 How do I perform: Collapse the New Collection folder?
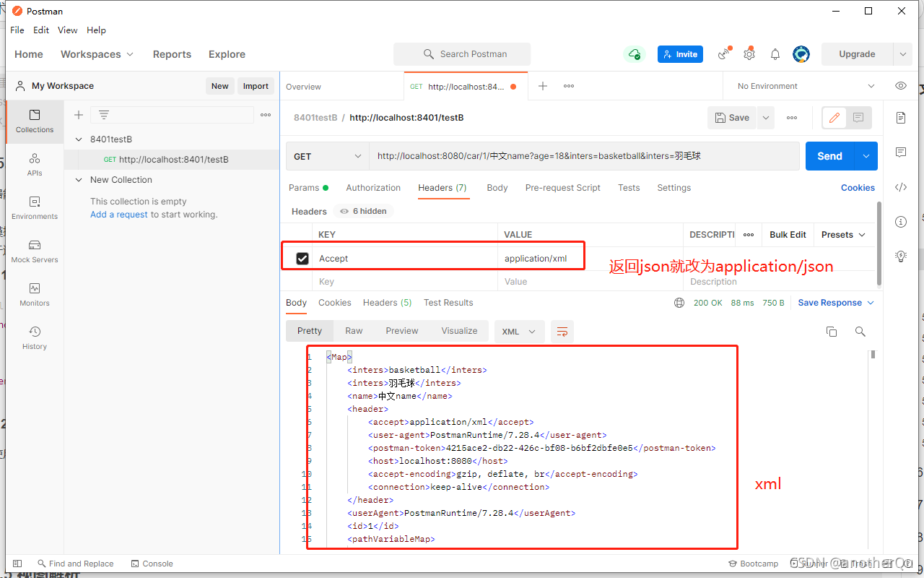pyautogui.click(x=79, y=180)
